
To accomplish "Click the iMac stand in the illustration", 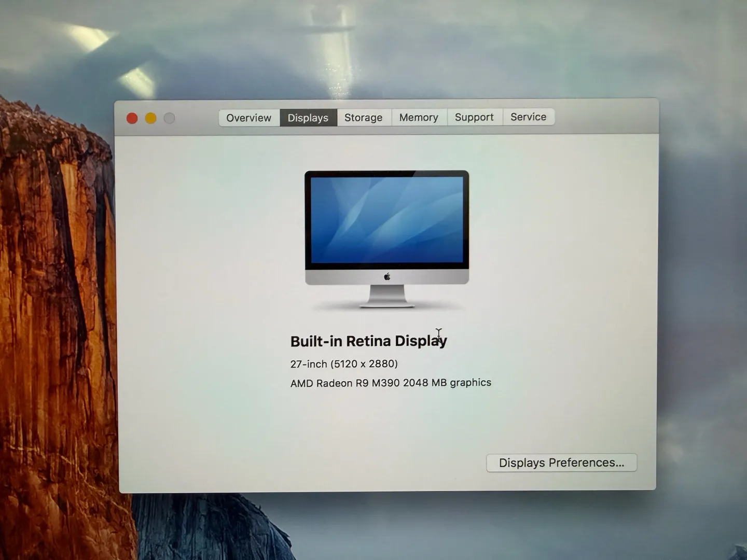I will (387, 296).
